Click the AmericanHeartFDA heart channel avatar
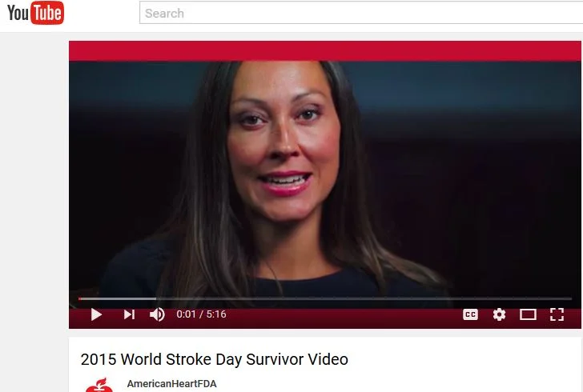This screenshot has height=392, width=583. point(99,385)
